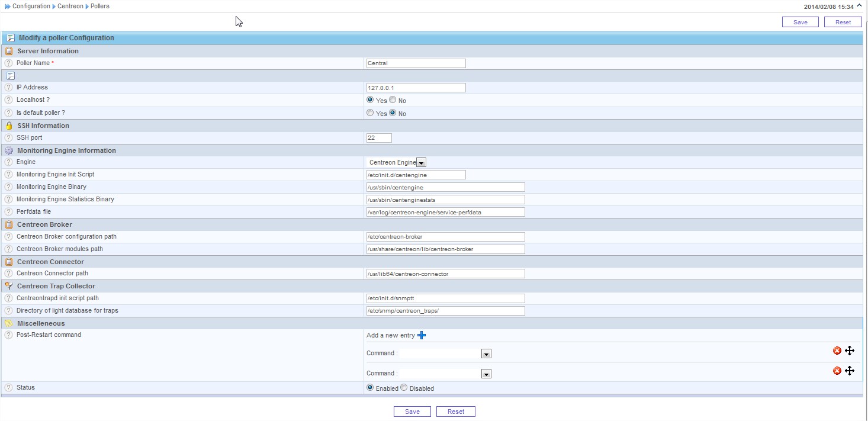Set Localhost to No

click(393, 100)
